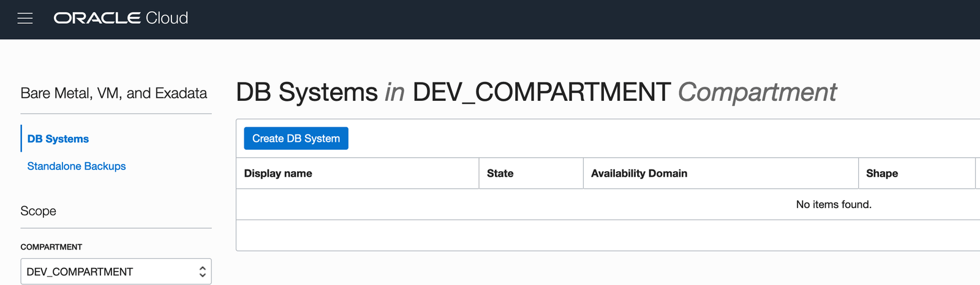This screenshot has width=980, height=285.
Task: Click the Scope section heading
Action: (39, 211)
